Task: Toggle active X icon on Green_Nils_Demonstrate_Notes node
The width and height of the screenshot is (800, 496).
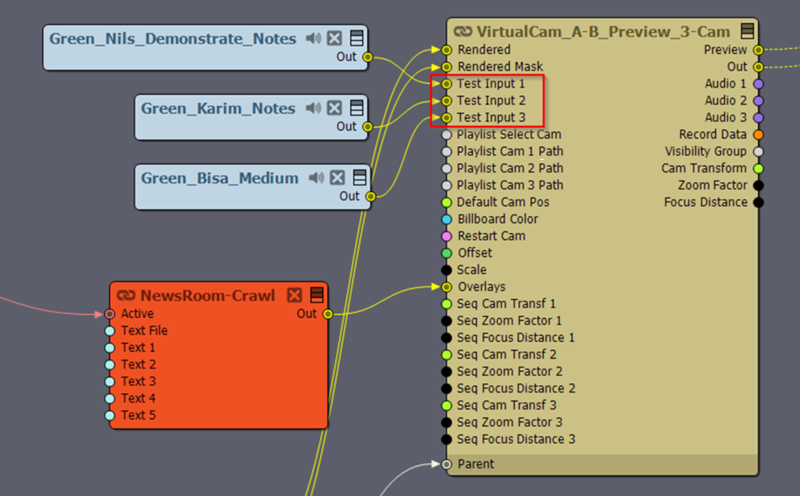Action: click(335, 38)
